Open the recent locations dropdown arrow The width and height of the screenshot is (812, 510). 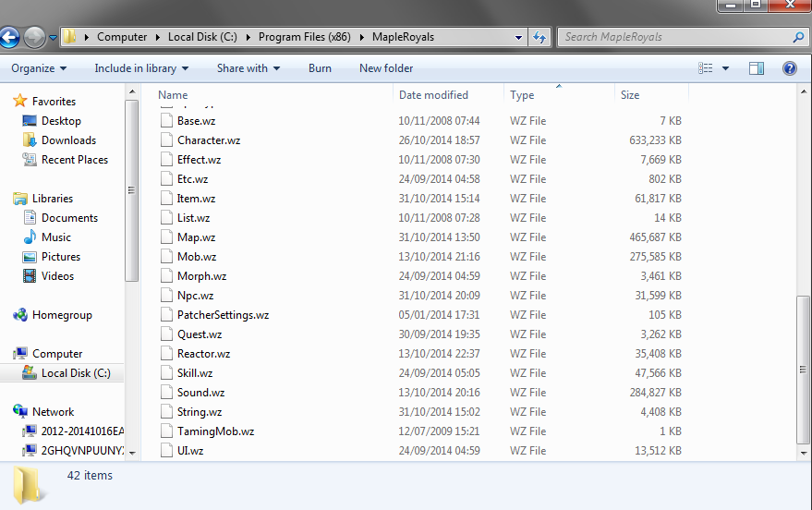(x=53, y=37)
